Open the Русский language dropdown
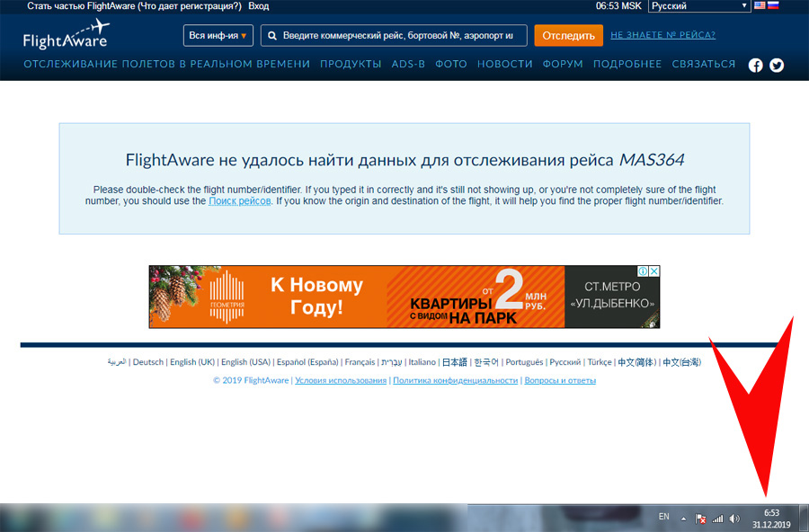The width and height of the screenshot is (809, 532). 699,5
